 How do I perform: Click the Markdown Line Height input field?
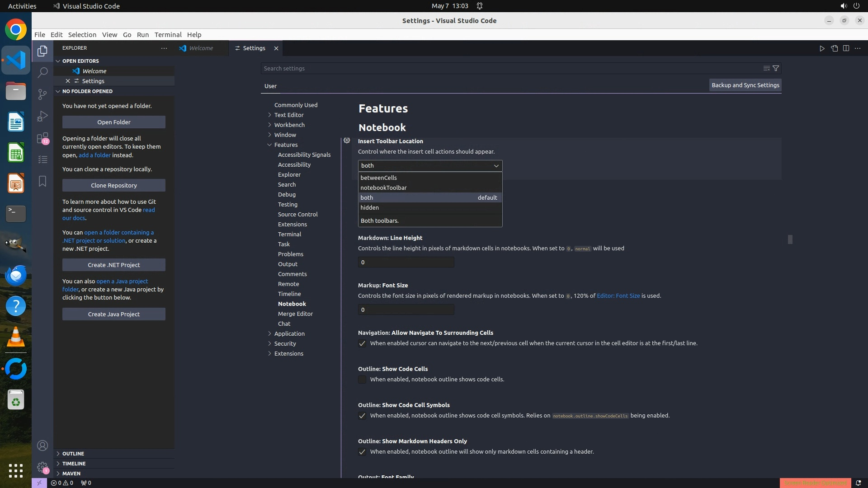click(406, 262)
